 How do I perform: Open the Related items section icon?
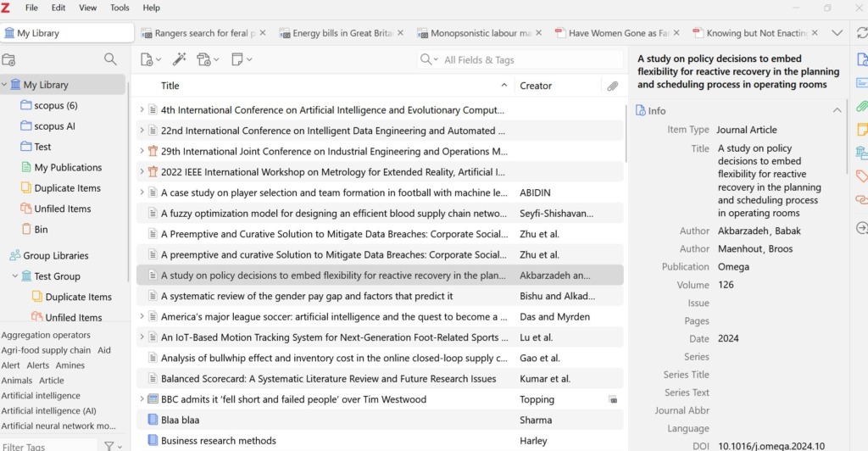[x=861, y=200]
